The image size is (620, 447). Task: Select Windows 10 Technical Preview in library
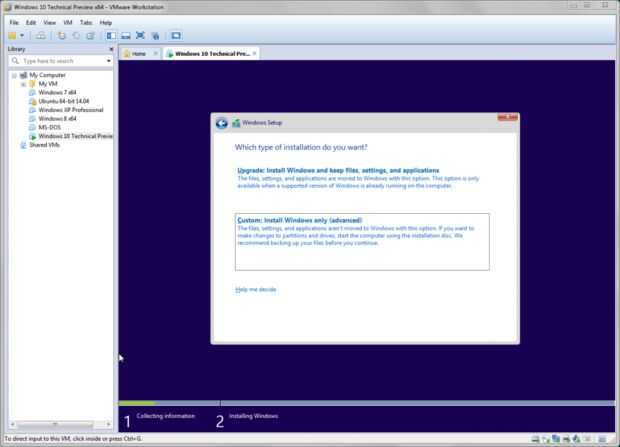(76, 136)
